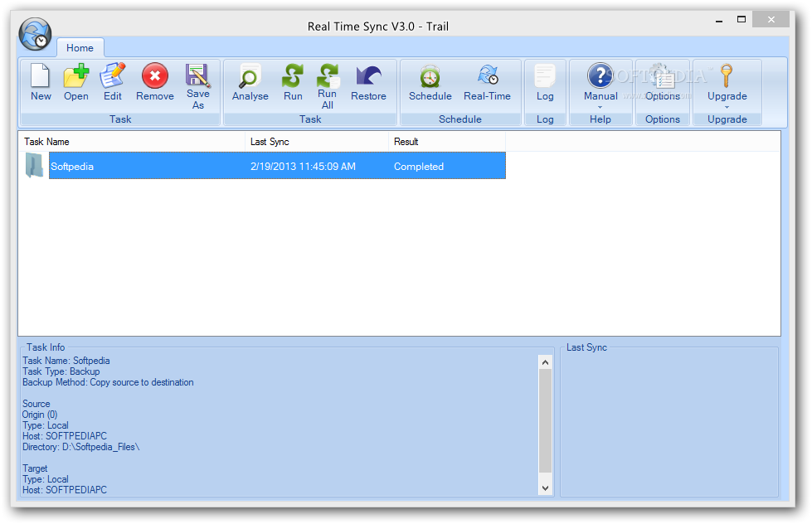Click the application orb logo button
Viewport: 812px width, 524px height.
pos(35,34)
